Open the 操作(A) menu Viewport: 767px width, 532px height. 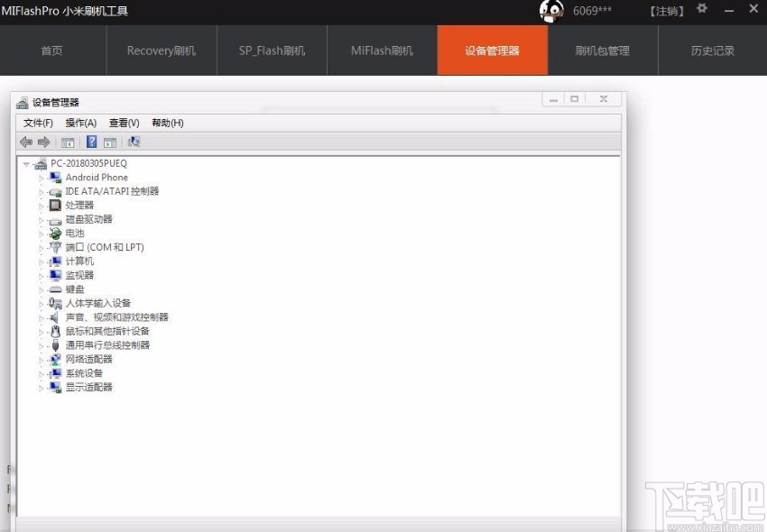click(81, 123)
